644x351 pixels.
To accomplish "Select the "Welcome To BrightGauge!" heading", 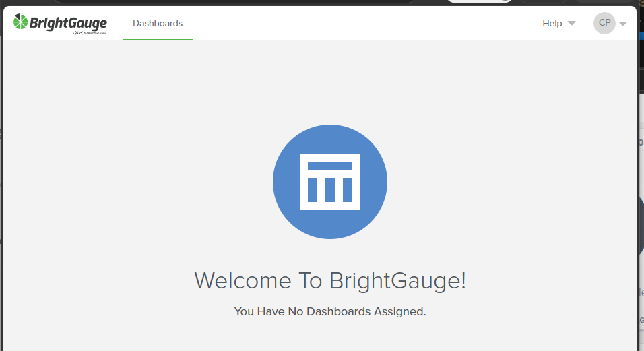I will pyautogui.click(x=330, y=281).
